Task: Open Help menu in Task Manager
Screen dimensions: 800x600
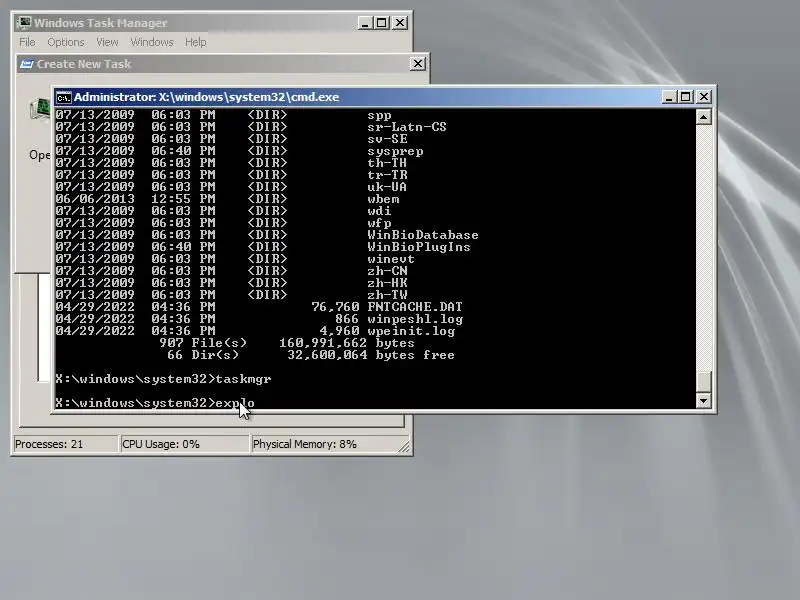Action: pos(195,42)
